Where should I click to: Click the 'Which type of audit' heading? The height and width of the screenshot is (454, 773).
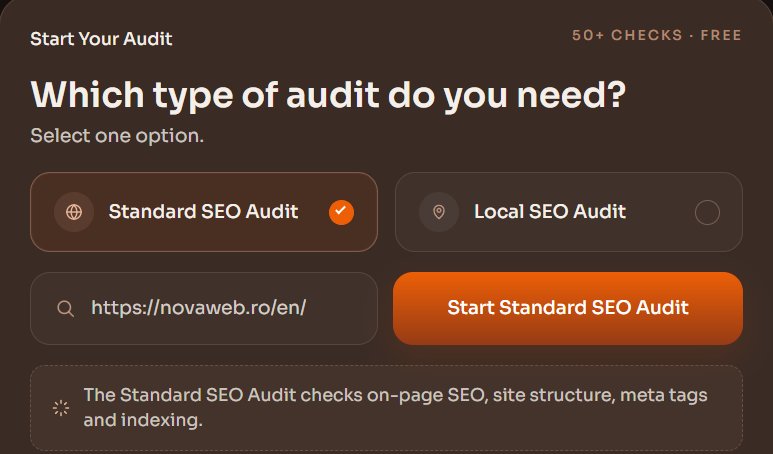click(x=328, y=96)
